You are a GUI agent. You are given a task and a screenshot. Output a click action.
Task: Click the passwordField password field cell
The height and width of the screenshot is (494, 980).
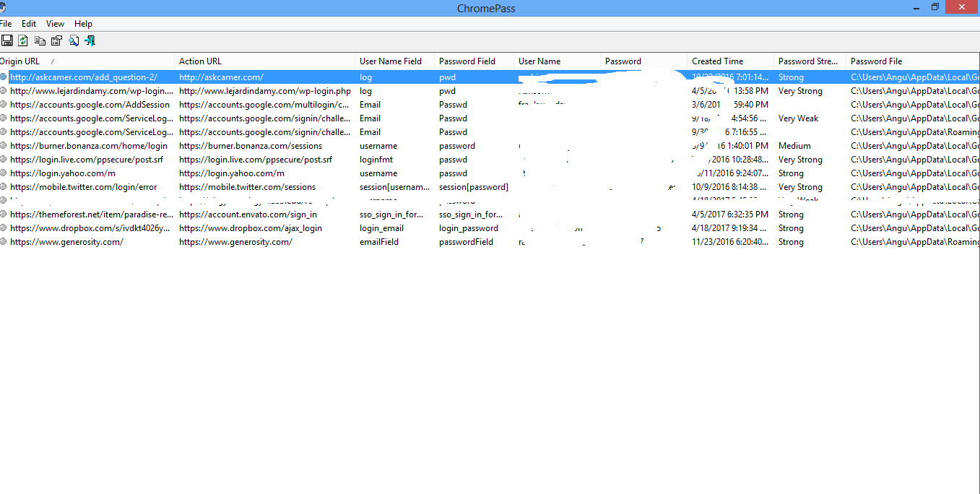[x=467, y=242]
